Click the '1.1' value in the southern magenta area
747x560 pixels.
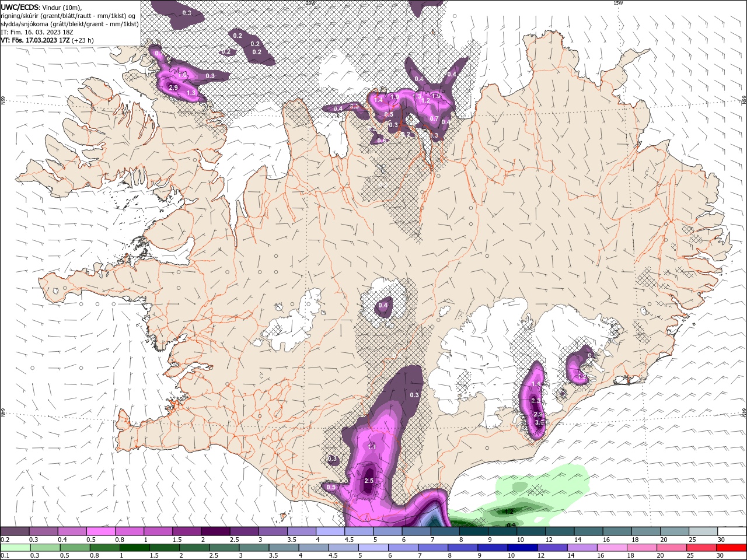(372, 446)
